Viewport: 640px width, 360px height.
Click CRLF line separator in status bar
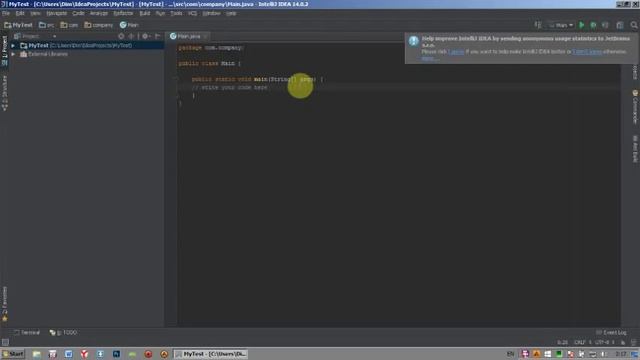[581, 342]
